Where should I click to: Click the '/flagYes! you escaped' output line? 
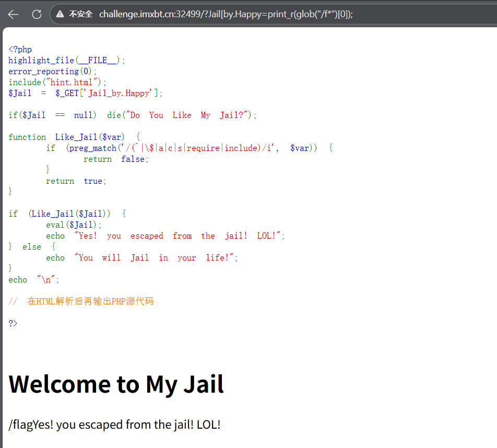click(114, 425)
